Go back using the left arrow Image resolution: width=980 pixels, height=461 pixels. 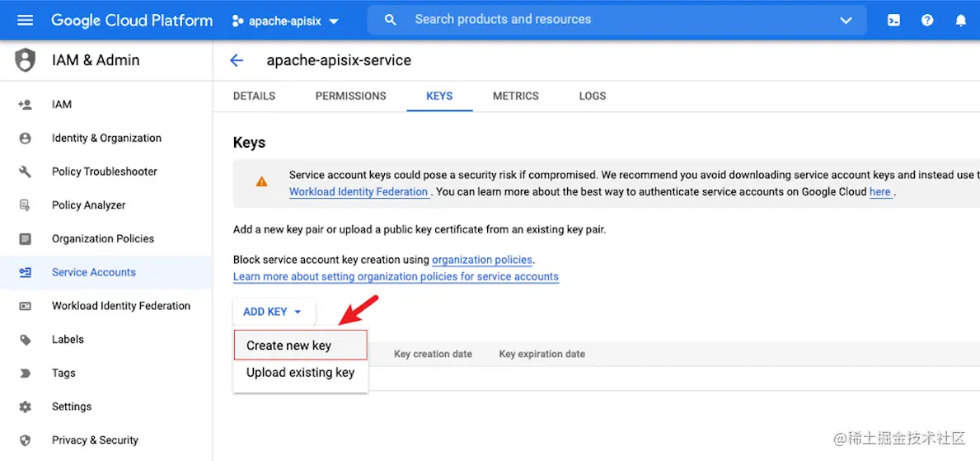click(x=237, y=60)
